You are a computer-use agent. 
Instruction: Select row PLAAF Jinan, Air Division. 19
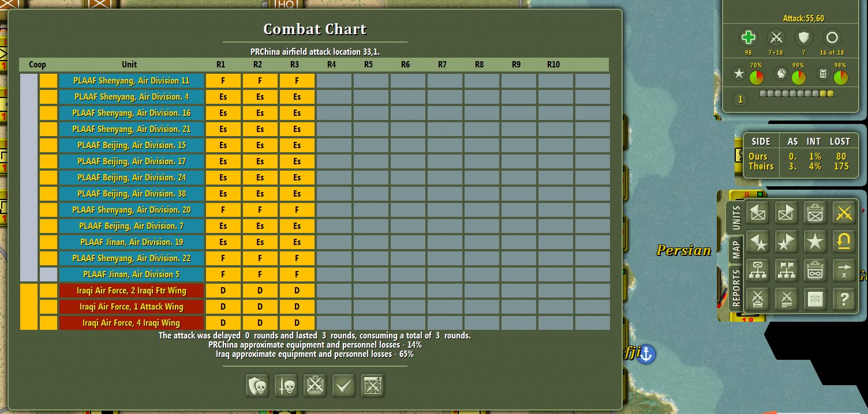(132, 242)
